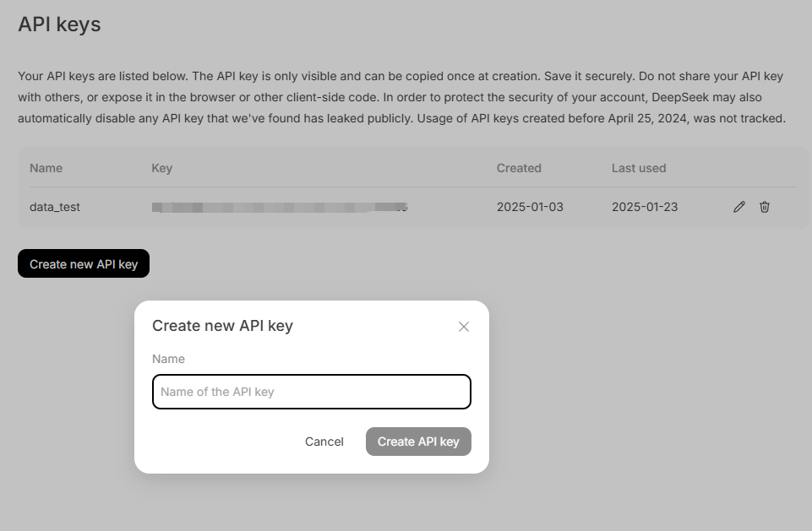The width and height of the screenshot is (812, 531).
Task: Close the Create new API key dialog
Action: (x=463, y=327)
